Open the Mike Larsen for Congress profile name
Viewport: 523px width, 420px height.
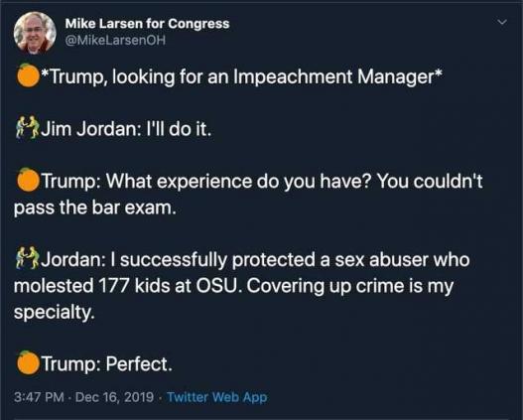point(147,24)
